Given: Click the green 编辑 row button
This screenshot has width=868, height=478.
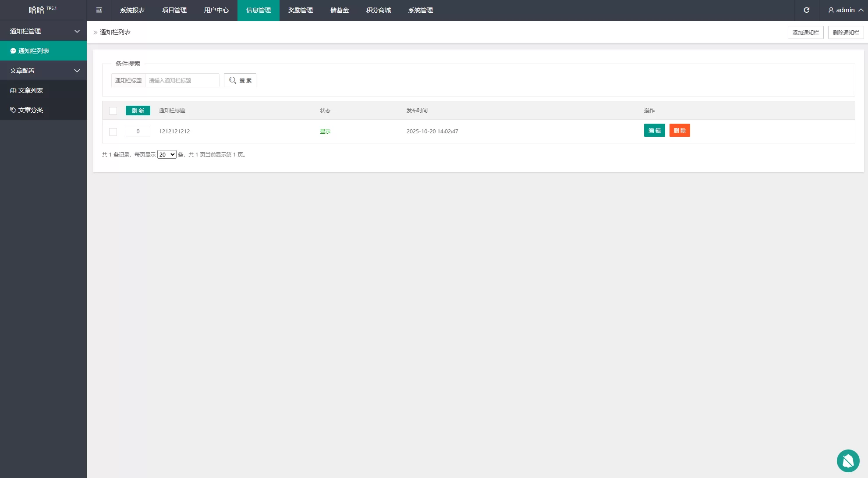Looking at the screenshot, I should click(x=654, y=130).
